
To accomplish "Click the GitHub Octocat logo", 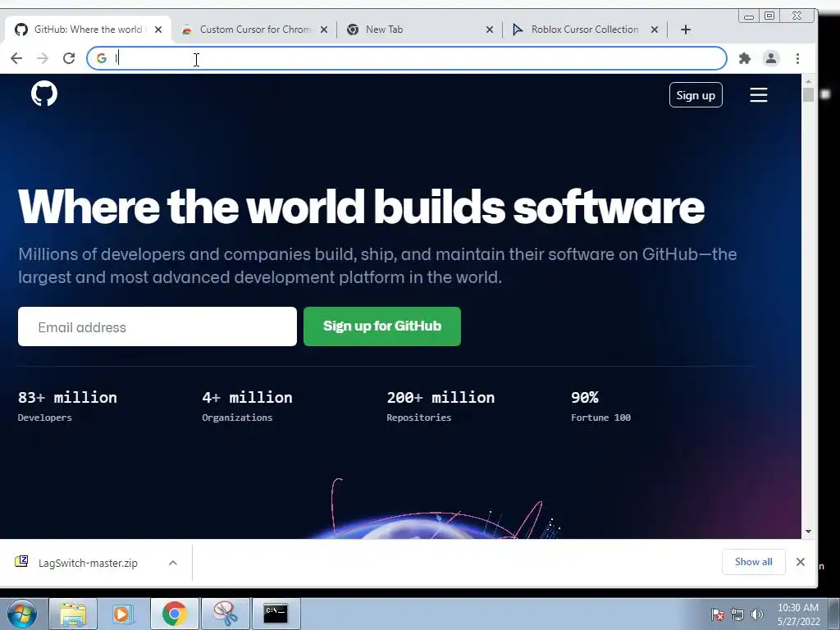I will point(44,94).
